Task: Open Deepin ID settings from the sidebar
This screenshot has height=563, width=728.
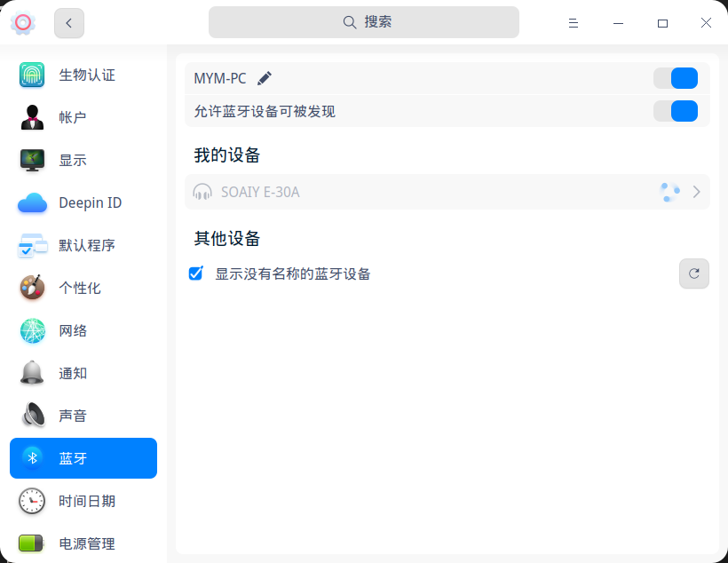Action: coord(32,202)
